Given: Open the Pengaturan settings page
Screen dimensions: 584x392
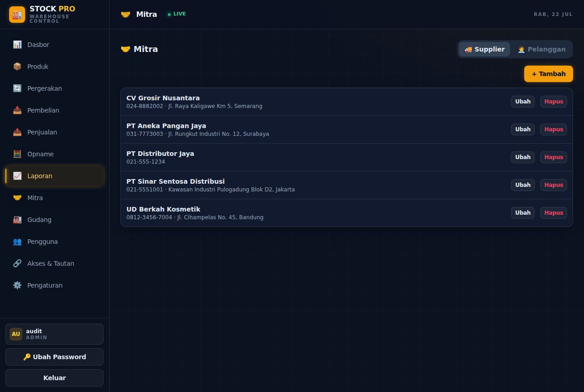Looking at the screenshot, I should click(x=55, y=285).
